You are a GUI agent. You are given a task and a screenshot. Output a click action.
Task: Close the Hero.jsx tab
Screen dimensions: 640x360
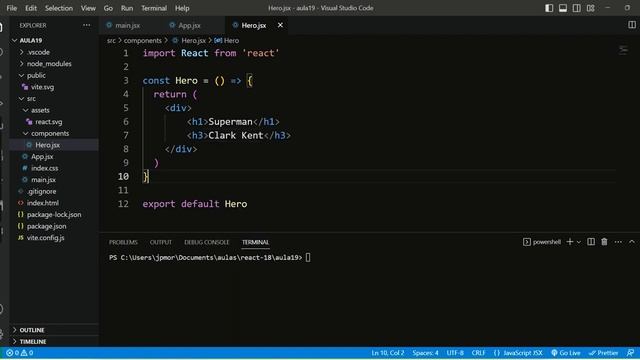(280, 25)
